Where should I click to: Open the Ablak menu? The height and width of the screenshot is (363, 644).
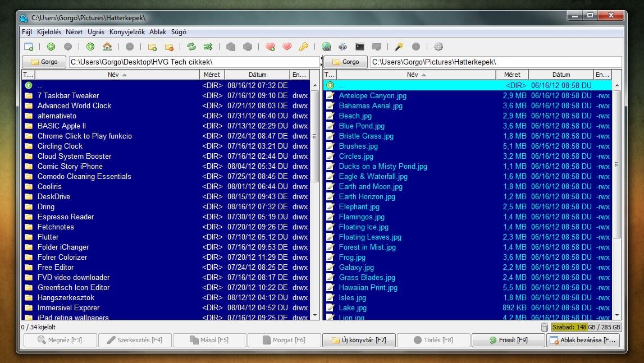click(158, 31)
